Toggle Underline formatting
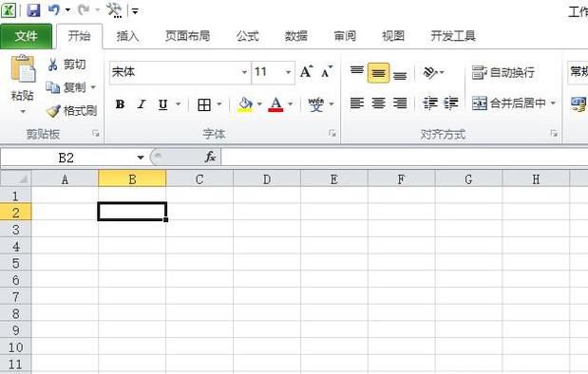This screenshot has width=588, height=374. 162,104
